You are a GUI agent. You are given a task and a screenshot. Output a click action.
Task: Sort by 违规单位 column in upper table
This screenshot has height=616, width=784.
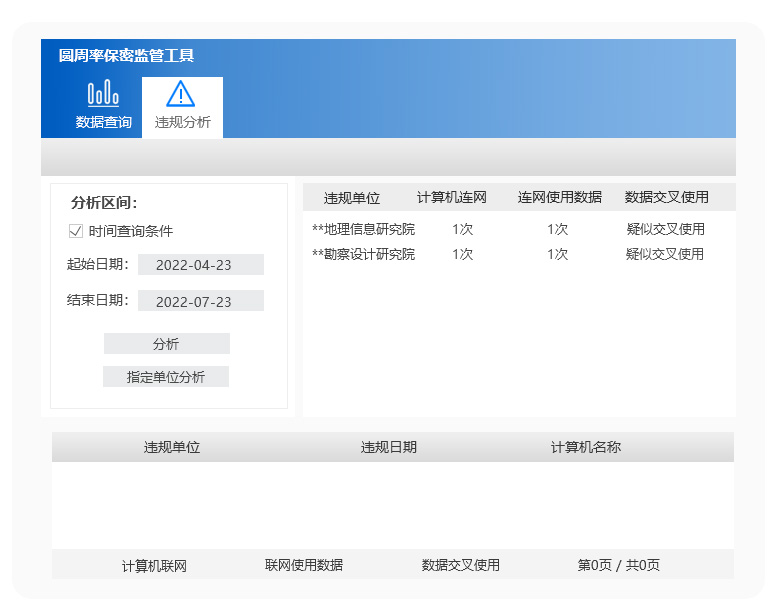tap(352, 198)
